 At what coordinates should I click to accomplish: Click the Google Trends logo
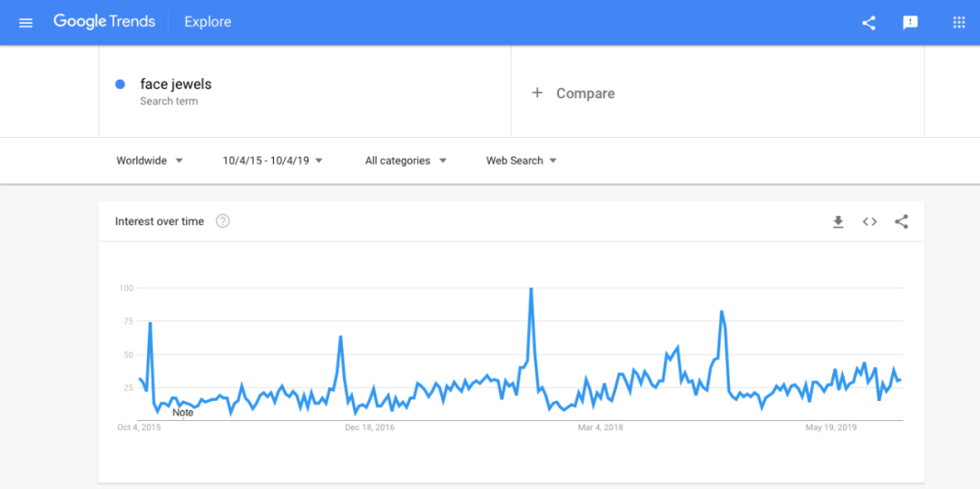pyautogui.click(x=104, y=22)
